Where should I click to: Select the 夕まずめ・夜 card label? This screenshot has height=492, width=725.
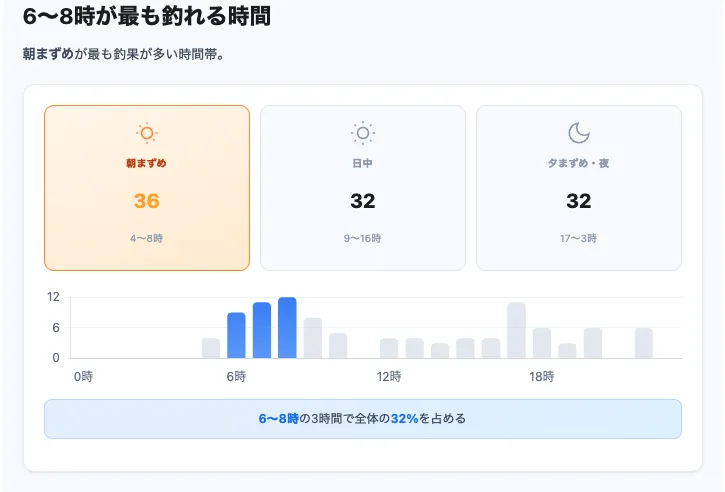(x=578, y=163)
